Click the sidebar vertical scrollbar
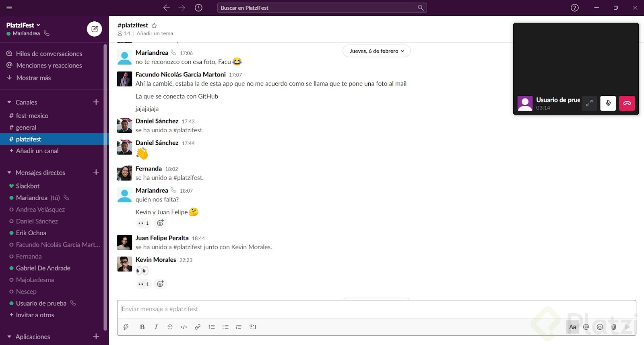Screen dimensions: 644x345 105,187
